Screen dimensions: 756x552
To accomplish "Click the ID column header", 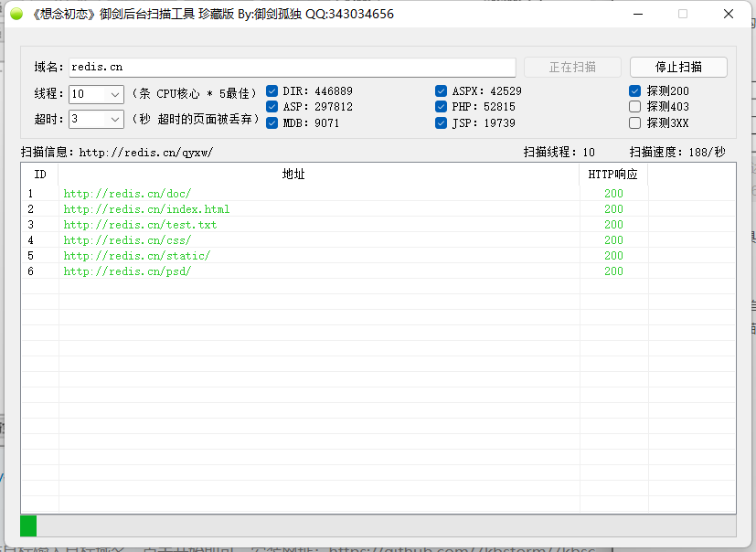I will coord(40,174).
